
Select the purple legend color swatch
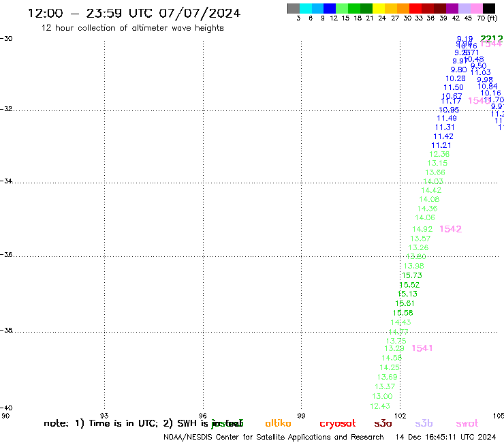point(452,8)
